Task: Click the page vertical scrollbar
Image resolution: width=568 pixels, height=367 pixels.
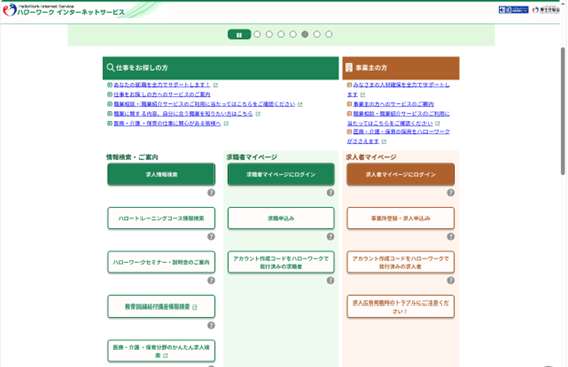Action: pos(563,110)
